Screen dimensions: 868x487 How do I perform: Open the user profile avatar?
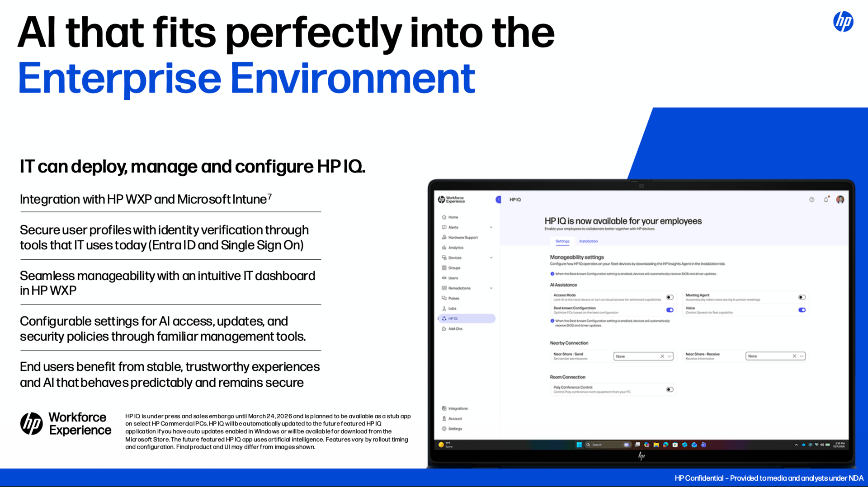tap(840, 200)
